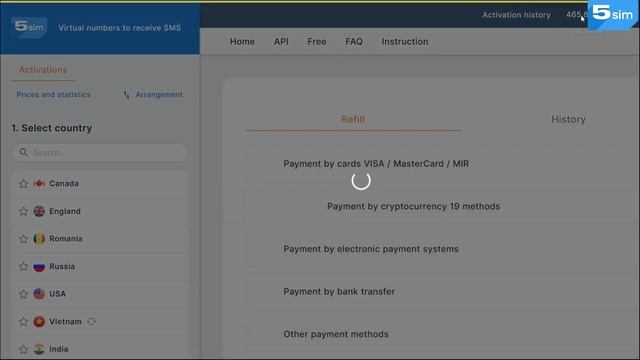640x360 pixels.
Task: Click the USA flag icon
Action: [39, 294]
